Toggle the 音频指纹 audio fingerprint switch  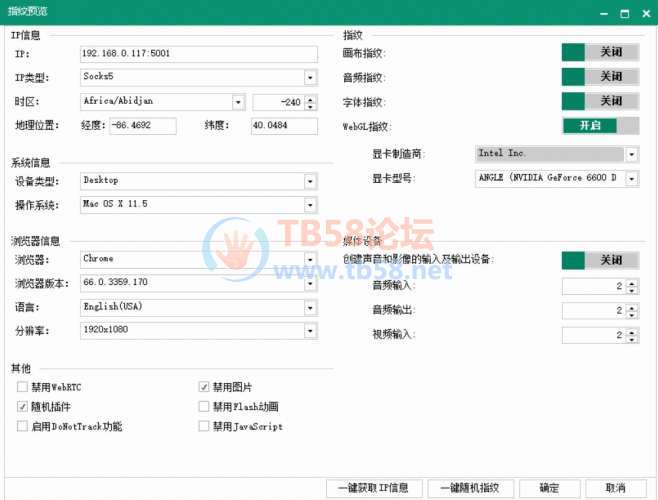point(601,77)
